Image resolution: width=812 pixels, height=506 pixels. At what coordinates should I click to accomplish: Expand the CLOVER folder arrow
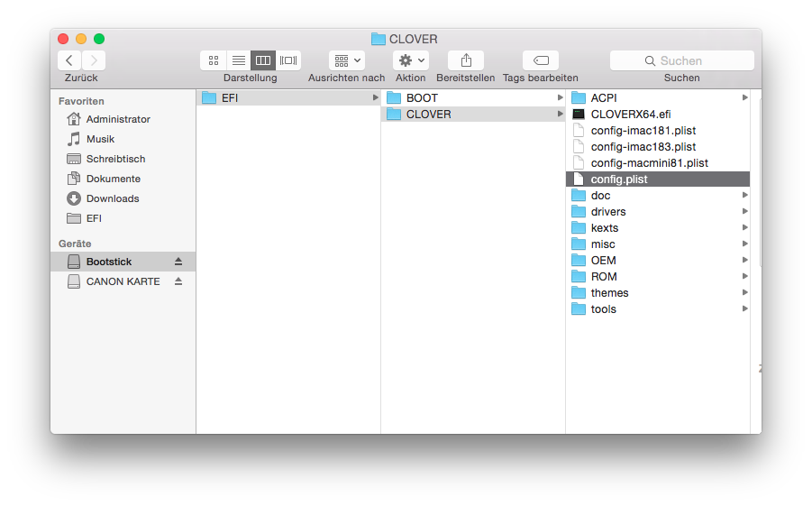[560, 114]
